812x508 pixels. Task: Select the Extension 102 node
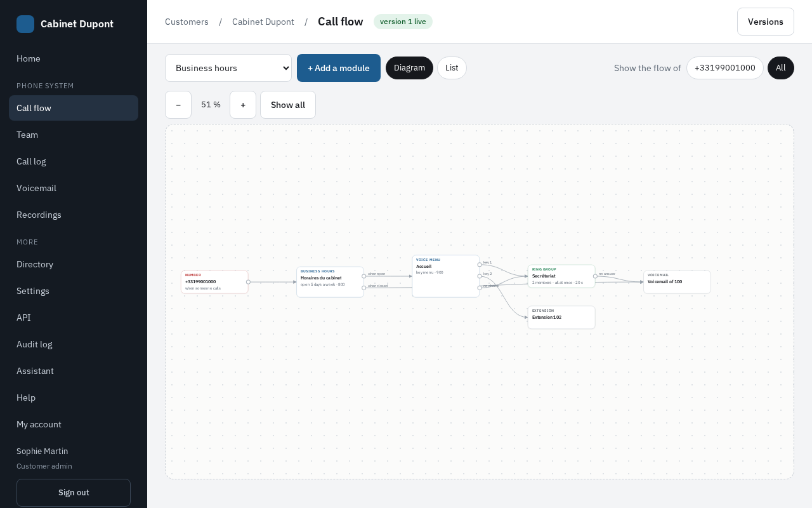point(561,317)
